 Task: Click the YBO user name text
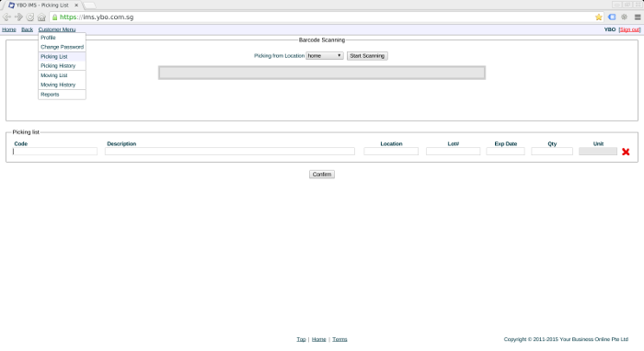tap(610, 29)
